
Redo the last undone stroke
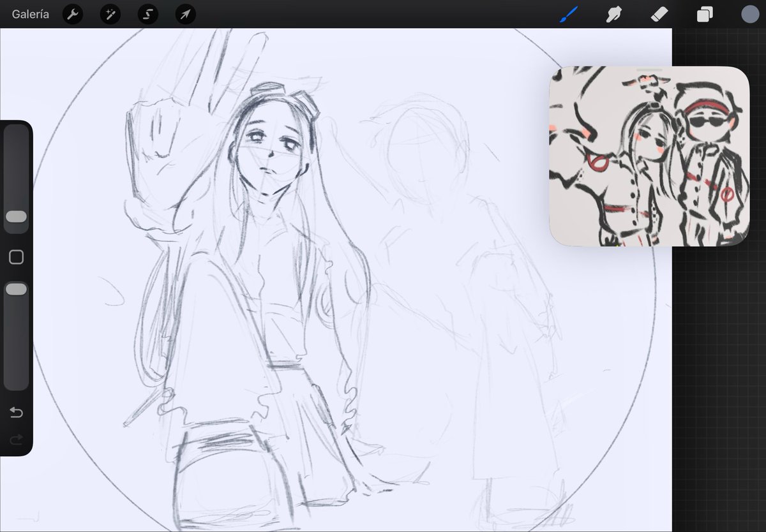(16, 439)
